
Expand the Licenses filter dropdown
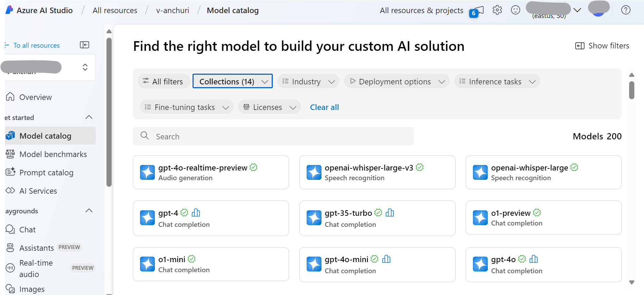270,107
